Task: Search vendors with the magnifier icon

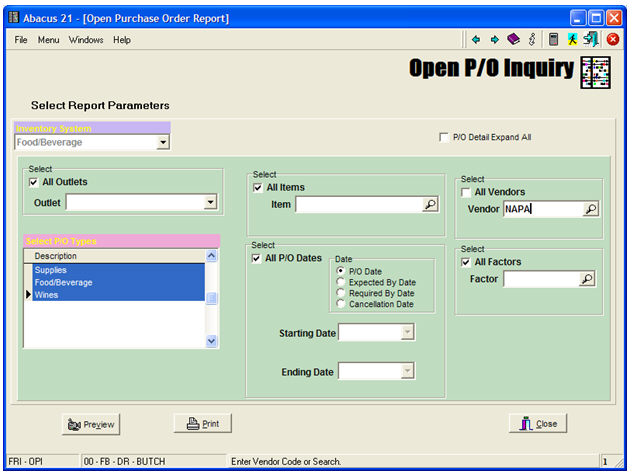Action: tap(590, 210)
